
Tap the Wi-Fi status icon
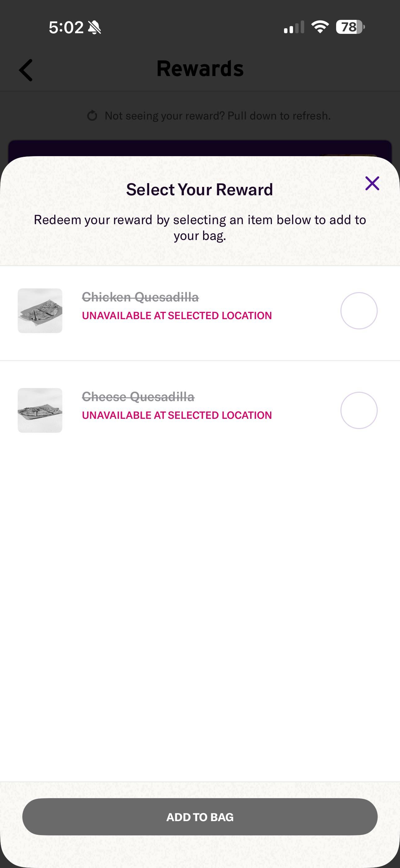[x=320, y=27]
